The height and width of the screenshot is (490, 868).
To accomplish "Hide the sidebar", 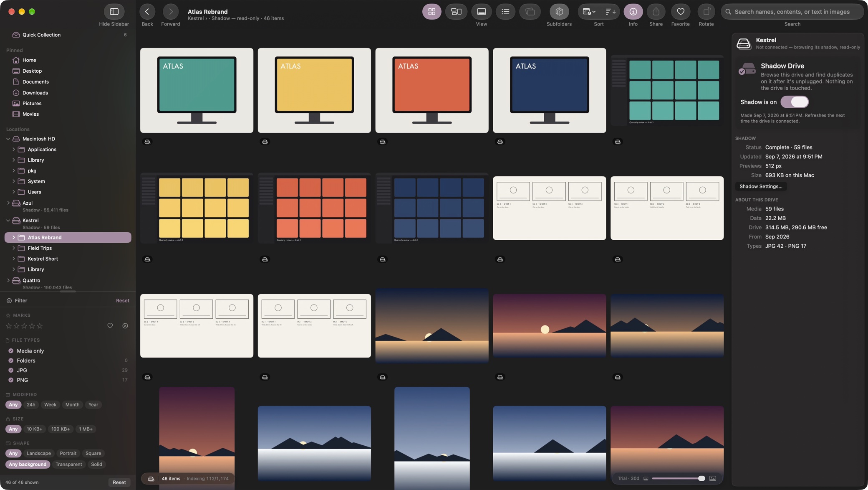I will tap(114, 12).
